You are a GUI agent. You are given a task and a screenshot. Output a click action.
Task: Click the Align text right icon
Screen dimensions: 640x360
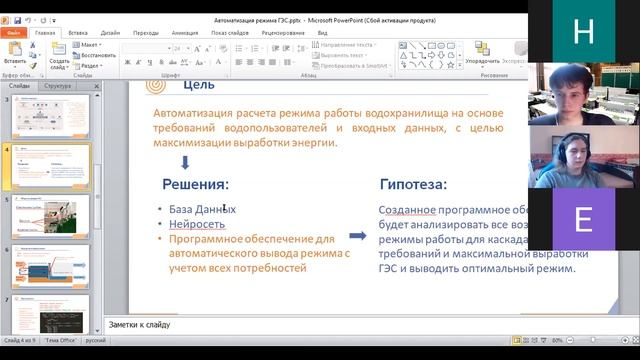[x=261, y=62]
